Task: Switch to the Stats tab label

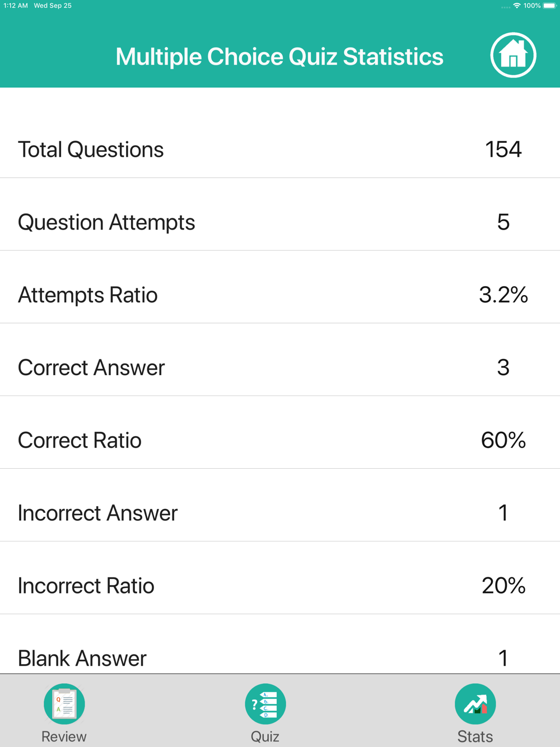Action: point(475,736)
